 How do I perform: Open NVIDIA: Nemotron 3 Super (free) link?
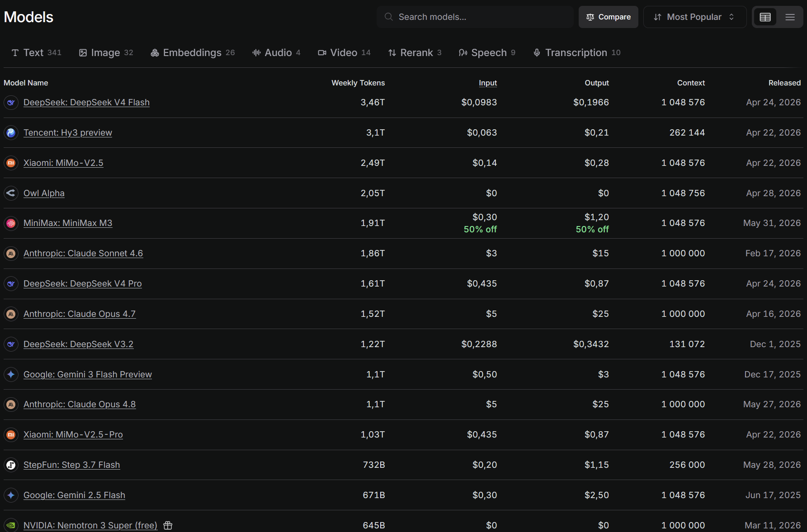[90, 525]
